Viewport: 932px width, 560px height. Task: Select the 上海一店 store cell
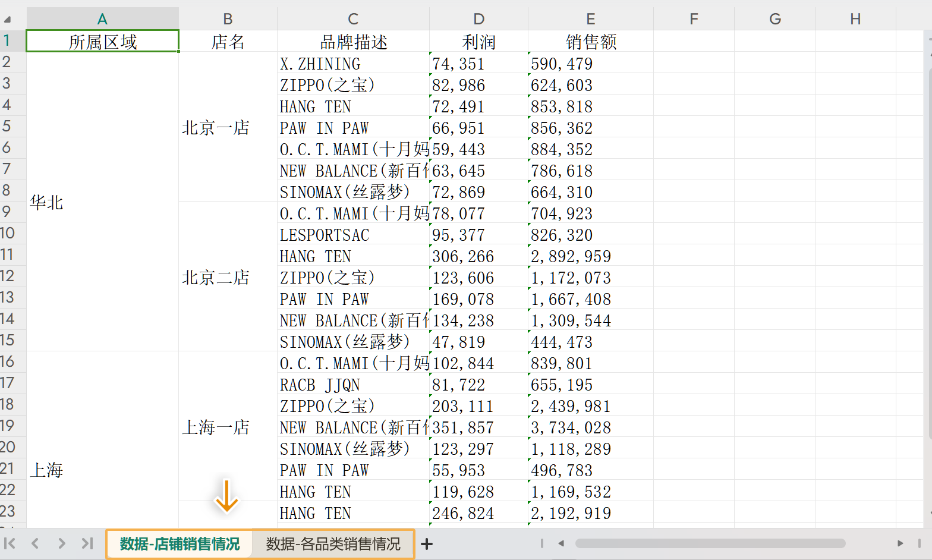click(x=228, y=426)
